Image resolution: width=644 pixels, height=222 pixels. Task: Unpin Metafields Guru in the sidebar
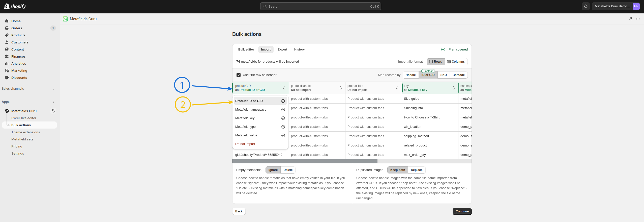tap(53, 111)
